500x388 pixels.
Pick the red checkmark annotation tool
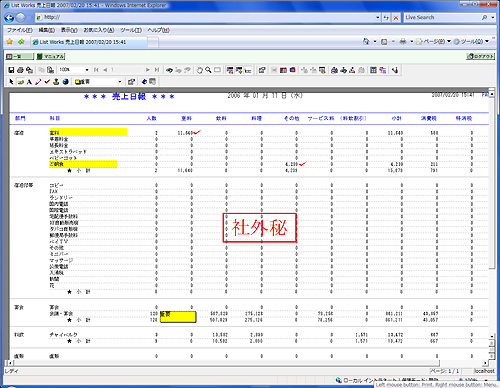click(47, 81)
